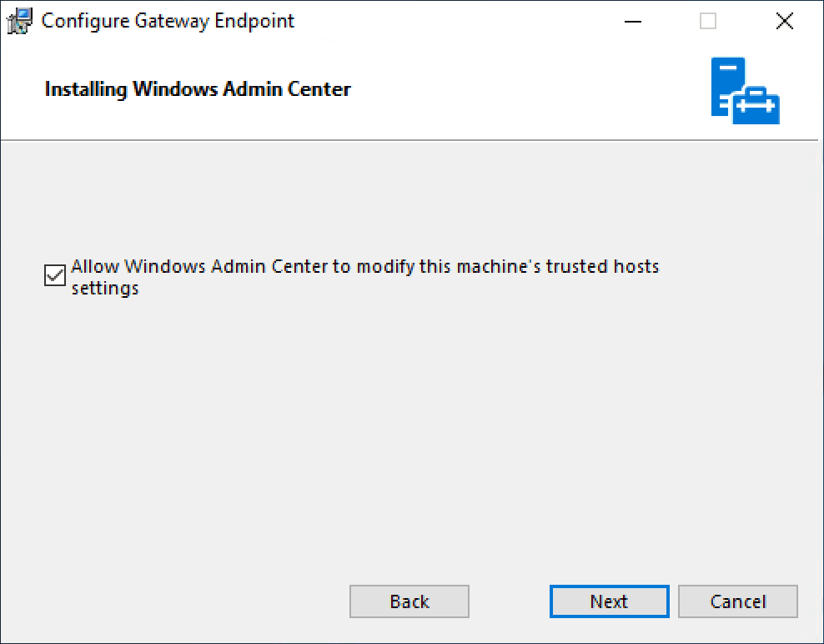Go Back to the previous installer step
Viewport: 824px width, 644px height.
pyautogui.click(x=409, y=601)
